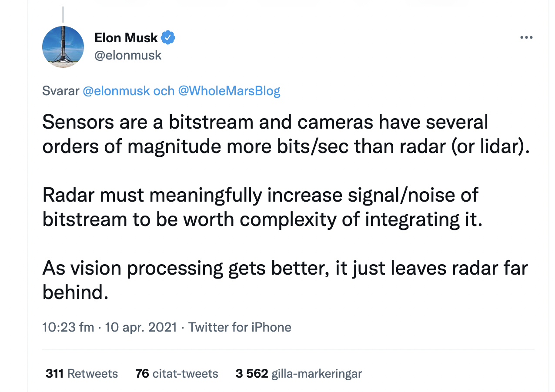Screen dimensions: 555x392
Task: Click @elonmusk in the Svarar reply line
Action: tap(116, 91)
